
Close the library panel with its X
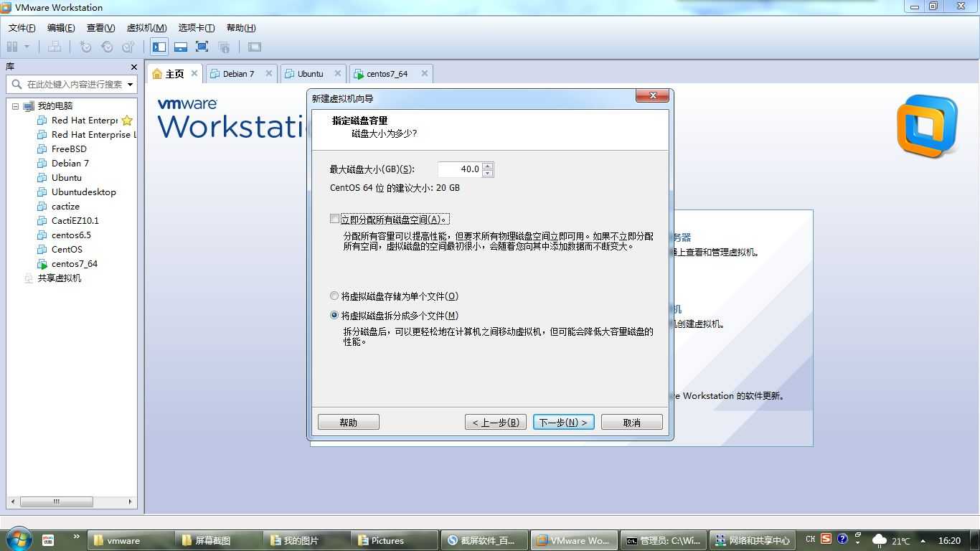point(133,67)
